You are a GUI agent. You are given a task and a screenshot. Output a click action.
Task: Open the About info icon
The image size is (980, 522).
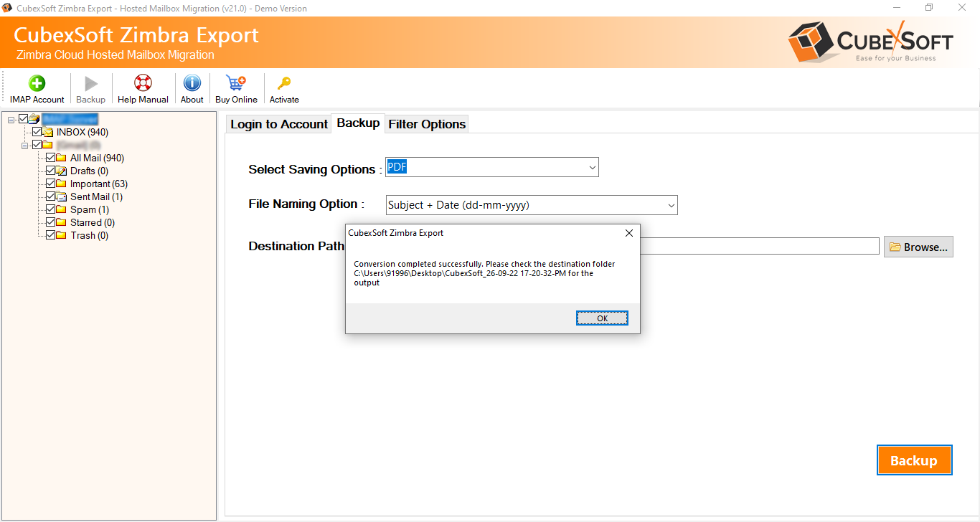click(192, 83)
